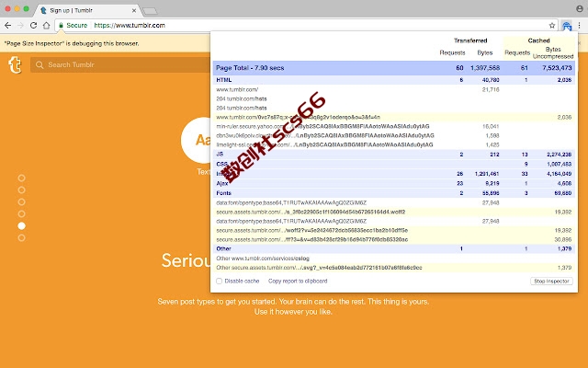Bookmark page with the star icon
This screenshot has width=588, height=368.
pos(552,26)
